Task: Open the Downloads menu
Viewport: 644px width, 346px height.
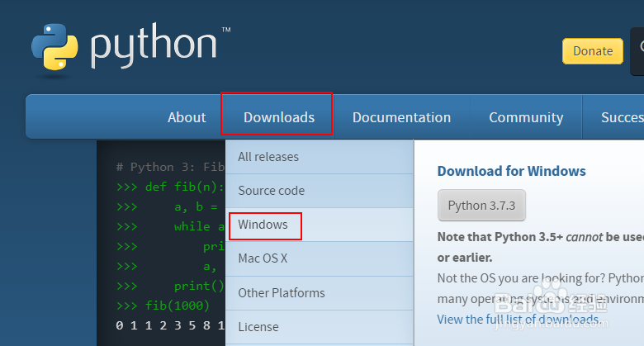Action: coord(278,117)
